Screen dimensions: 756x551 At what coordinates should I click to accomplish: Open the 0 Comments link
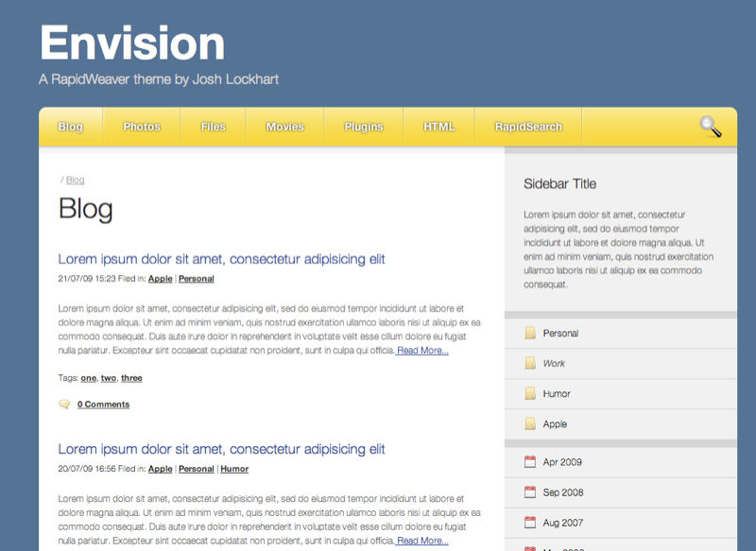coord(103,405)
